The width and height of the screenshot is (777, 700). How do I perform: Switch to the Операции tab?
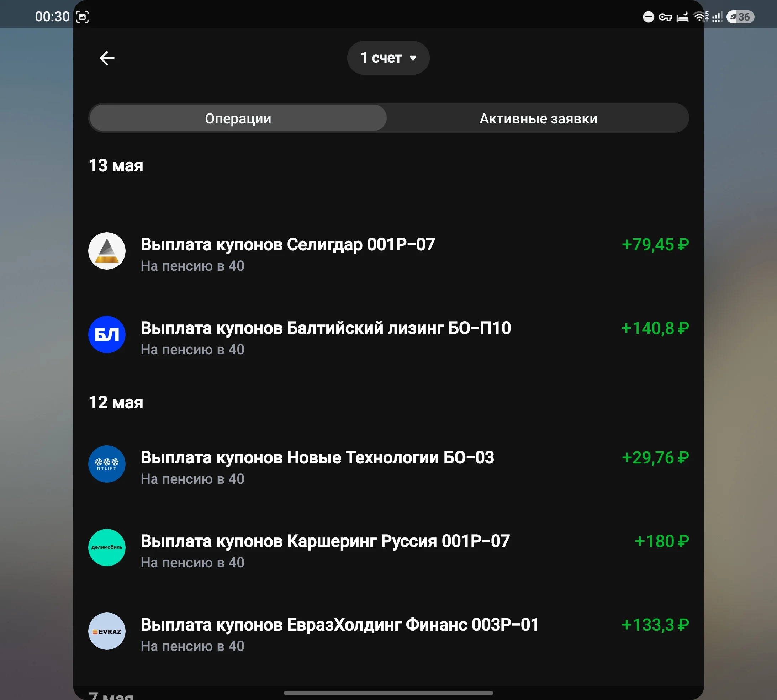(238, 118)
